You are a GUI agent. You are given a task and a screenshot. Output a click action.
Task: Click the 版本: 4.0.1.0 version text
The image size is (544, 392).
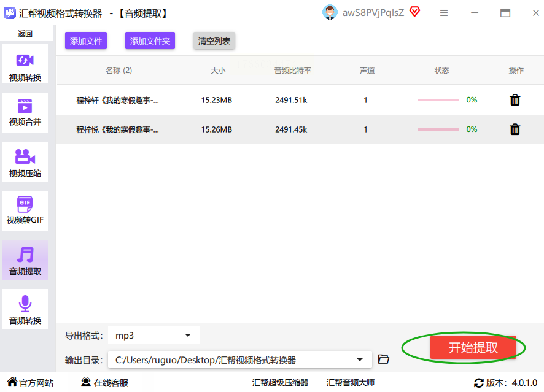511,383
